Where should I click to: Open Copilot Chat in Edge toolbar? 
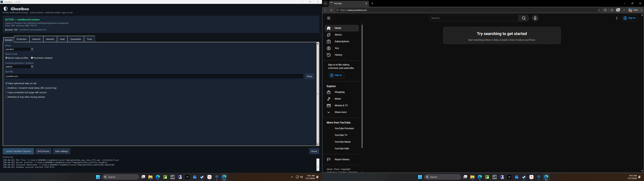(x=633, y=10)
